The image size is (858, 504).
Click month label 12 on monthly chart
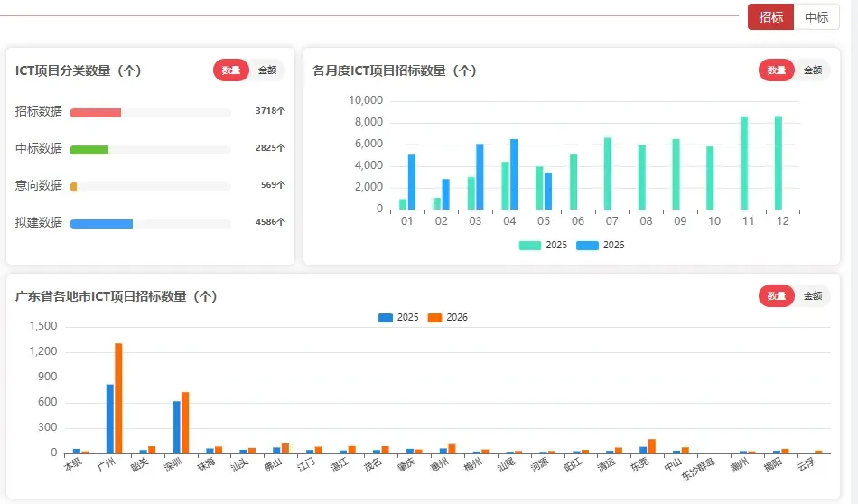[x=782, y=221]
